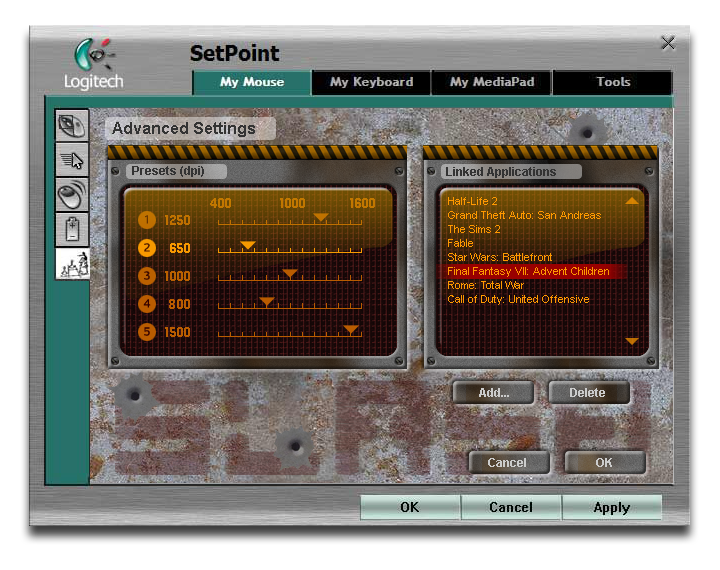This screenshot has height=570, width=720.
Task: Click the preset 3 dpi slider marker
Action: tap(290, 273)
